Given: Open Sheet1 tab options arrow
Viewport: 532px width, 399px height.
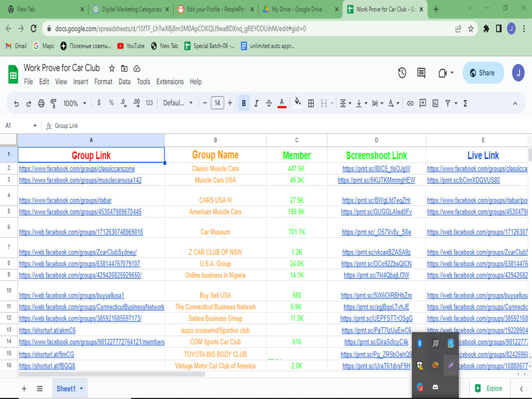Looking at the screenshot, I should point(81,388).
